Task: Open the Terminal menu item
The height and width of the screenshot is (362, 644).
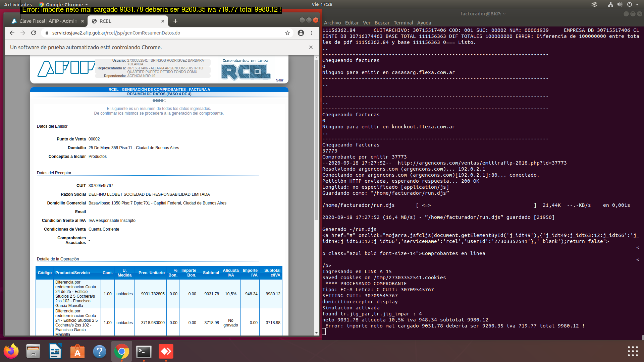Action: tap(404, 23)
